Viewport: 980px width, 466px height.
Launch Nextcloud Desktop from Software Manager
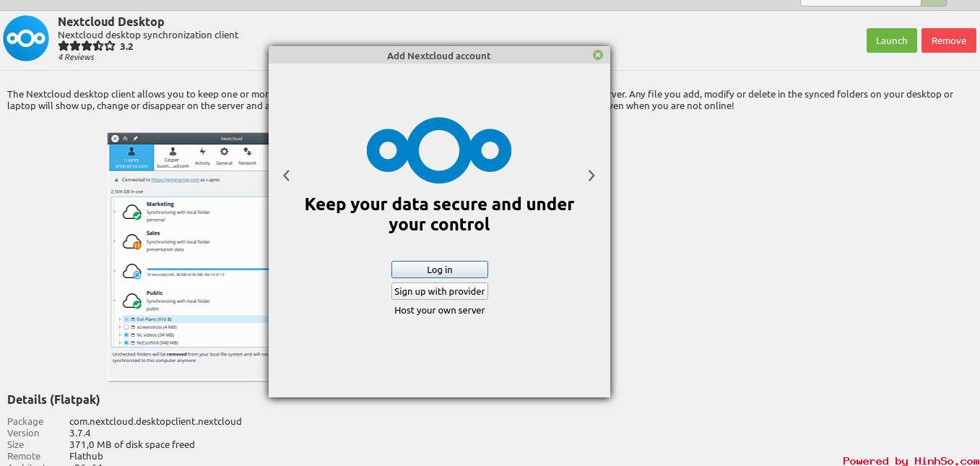click(891, 40)
